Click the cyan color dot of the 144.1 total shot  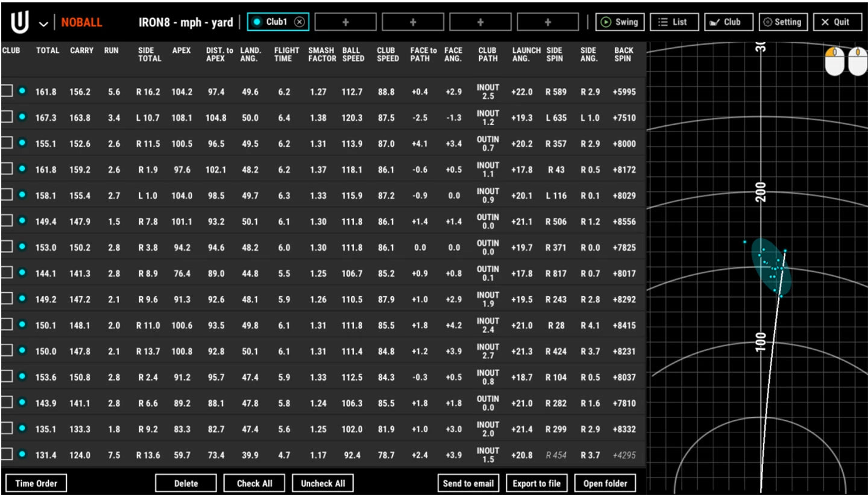click(x=22, y=272)
